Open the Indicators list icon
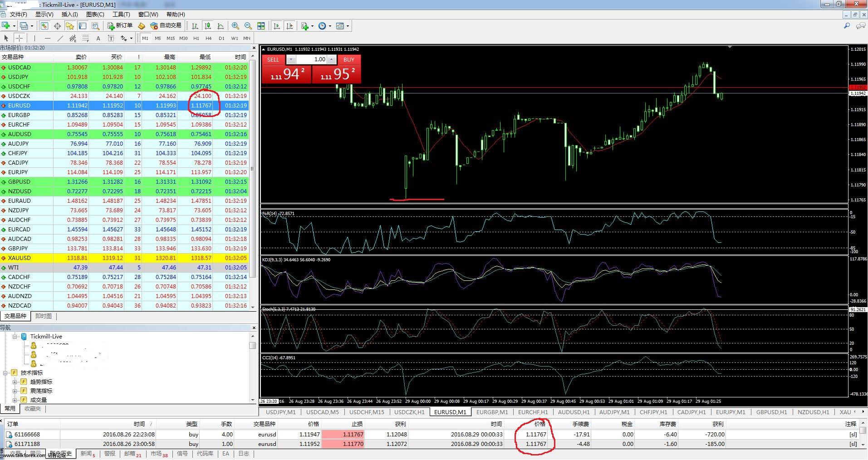868x460 pixels. 305,26
